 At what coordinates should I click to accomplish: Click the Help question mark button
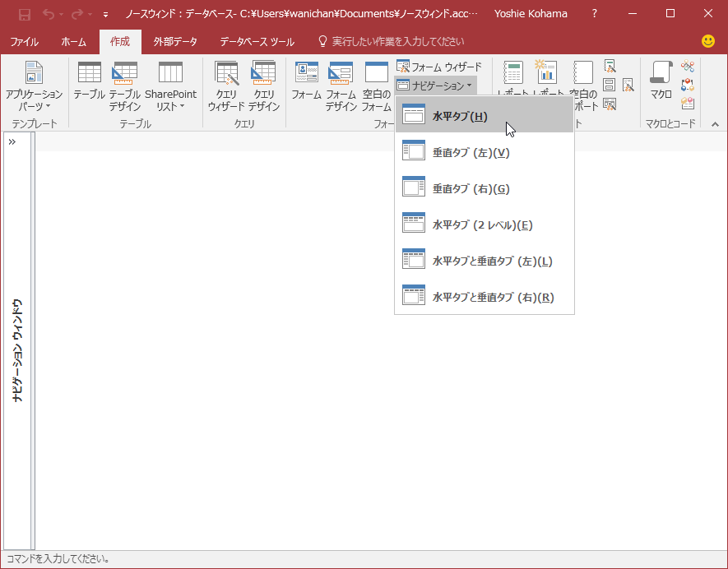(594, 13)
